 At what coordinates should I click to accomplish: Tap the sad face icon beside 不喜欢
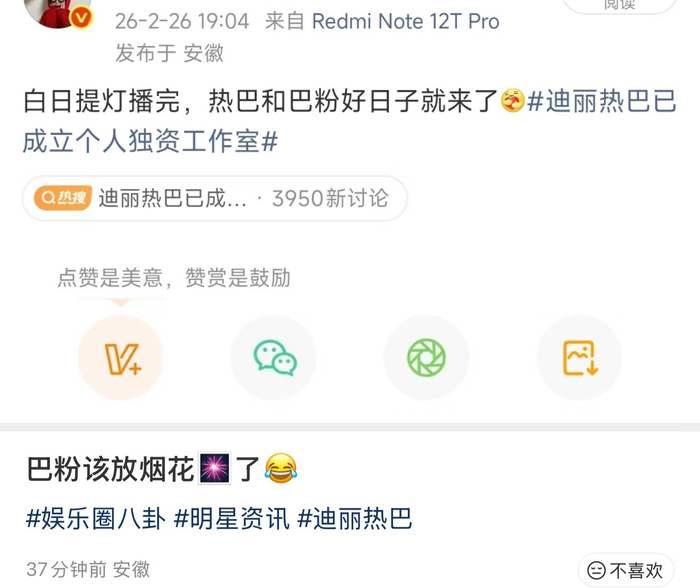tap(596, 571)
